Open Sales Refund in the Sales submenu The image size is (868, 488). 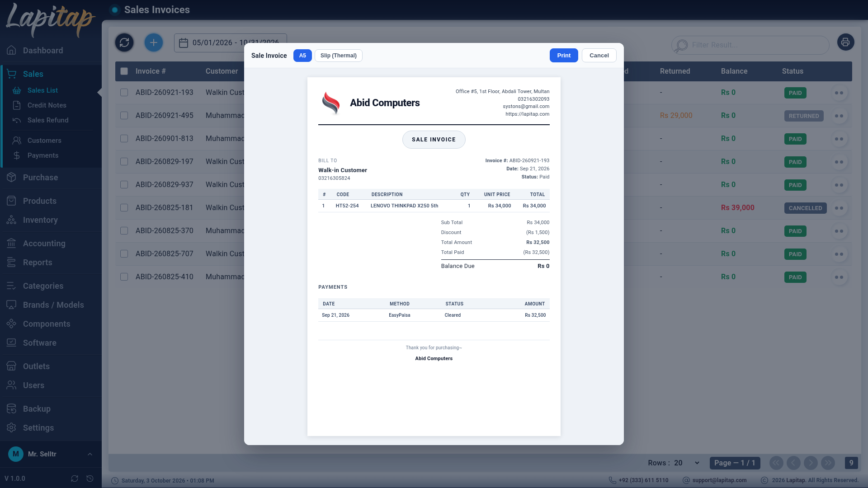(48, 120)
